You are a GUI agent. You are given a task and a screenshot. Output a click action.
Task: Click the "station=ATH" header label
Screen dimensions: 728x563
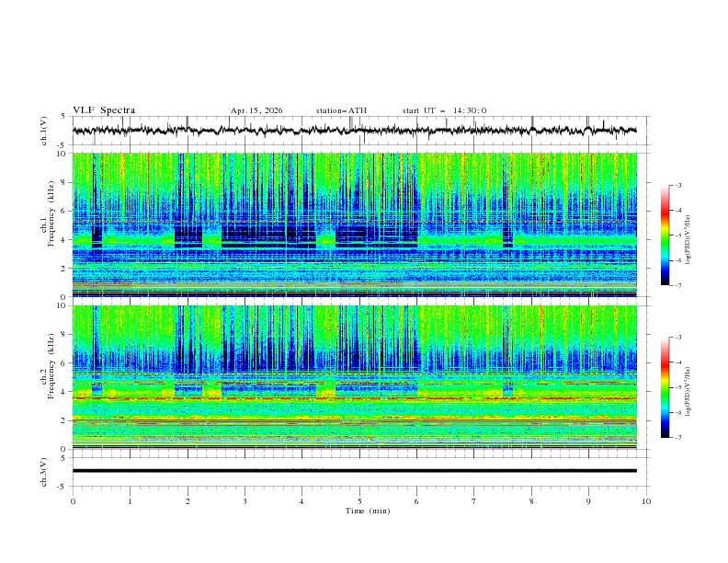click(341, 110)
